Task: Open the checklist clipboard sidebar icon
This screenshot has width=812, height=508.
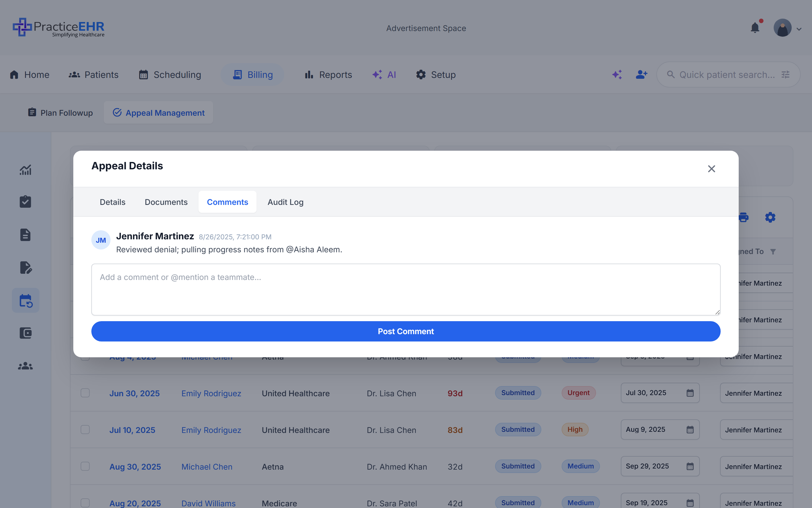Action: coord(25,202)
